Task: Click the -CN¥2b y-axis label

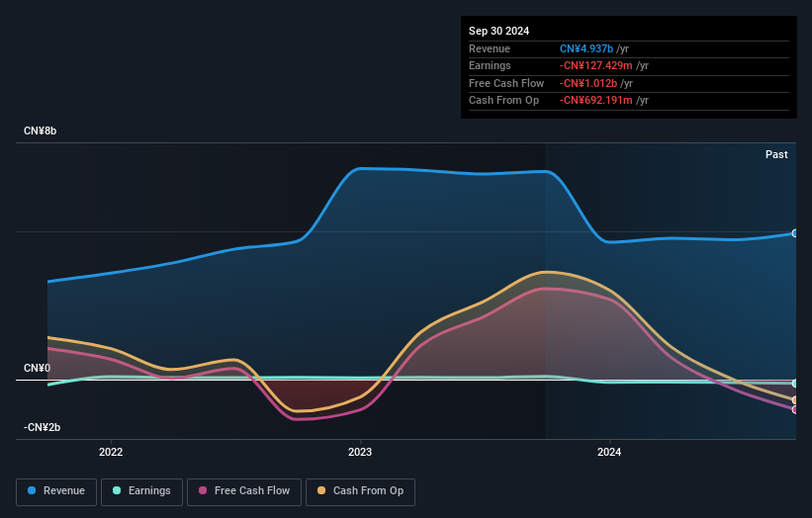Action: 42,427
